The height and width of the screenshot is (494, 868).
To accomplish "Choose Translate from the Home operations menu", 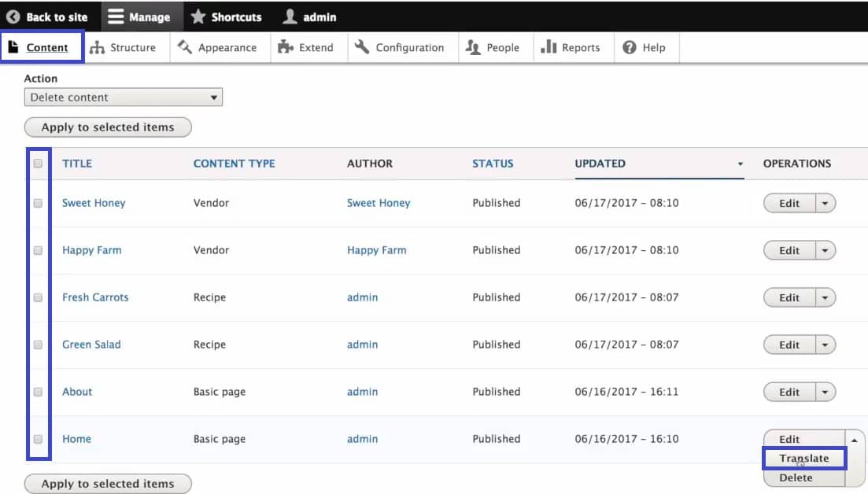I will pos(804,458).
